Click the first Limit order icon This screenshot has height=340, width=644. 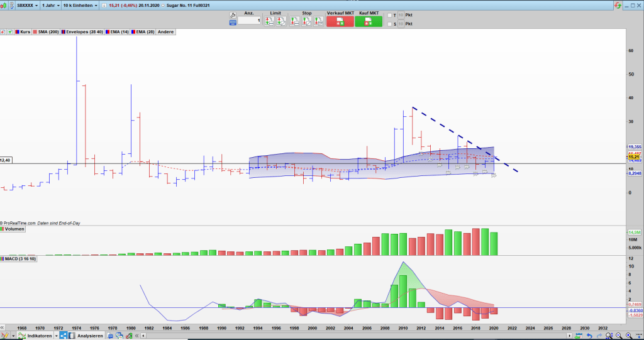click(x=269, y=21)
